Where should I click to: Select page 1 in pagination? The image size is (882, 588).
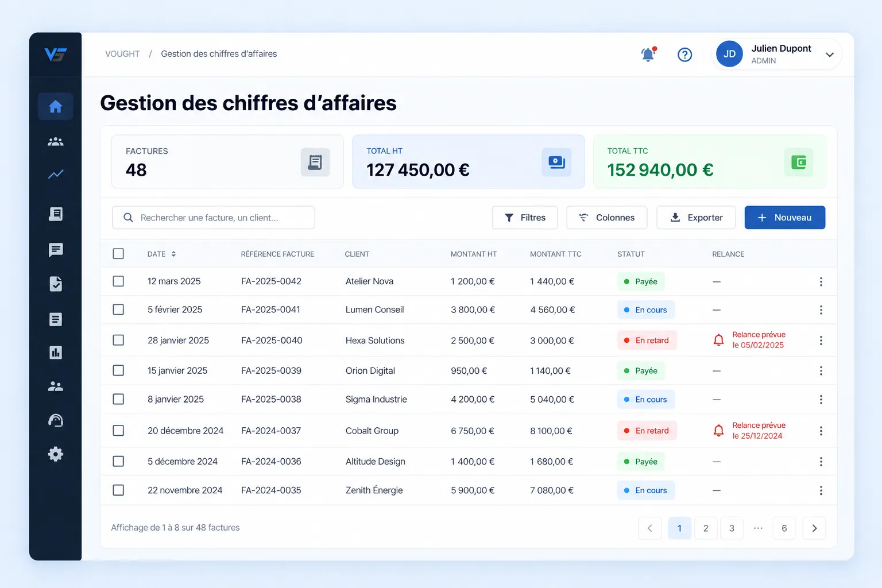679,528
